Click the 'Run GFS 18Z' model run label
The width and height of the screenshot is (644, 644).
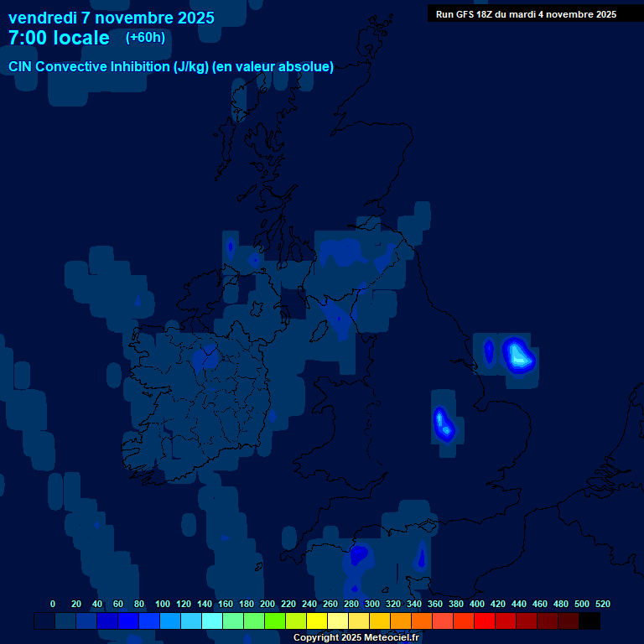(x=526, y=14)
